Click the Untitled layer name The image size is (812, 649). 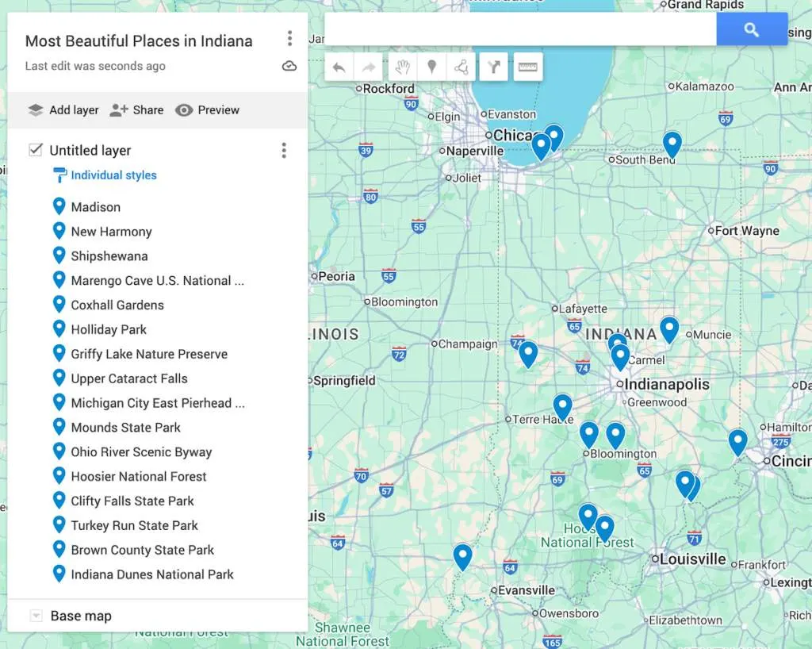pos(90,150)
